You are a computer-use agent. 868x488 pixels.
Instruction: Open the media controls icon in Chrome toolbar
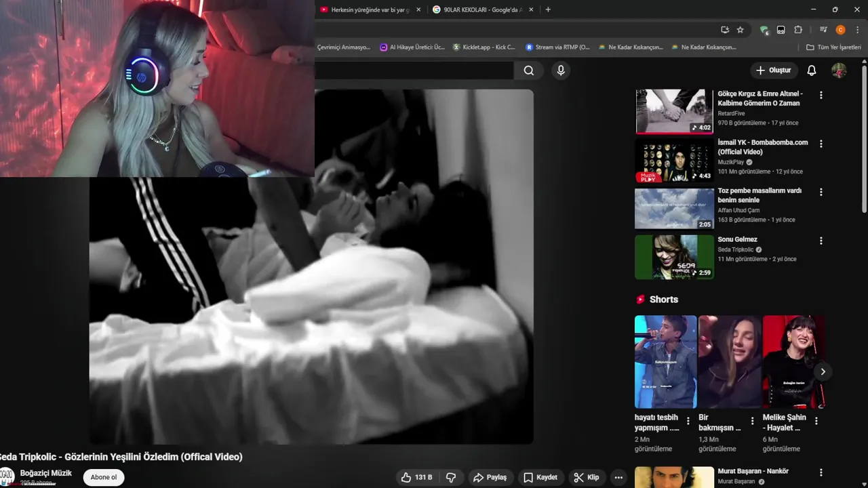(x=823, y=30)
